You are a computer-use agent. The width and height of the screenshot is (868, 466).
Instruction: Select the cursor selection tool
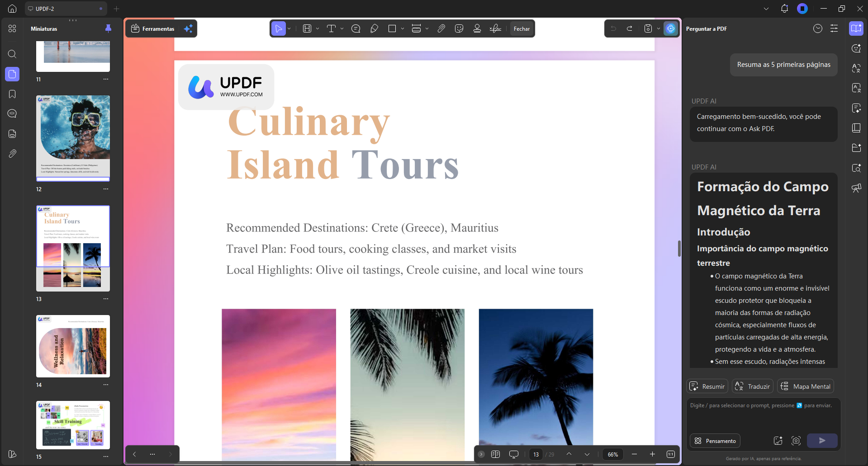[x=279, y=29]
